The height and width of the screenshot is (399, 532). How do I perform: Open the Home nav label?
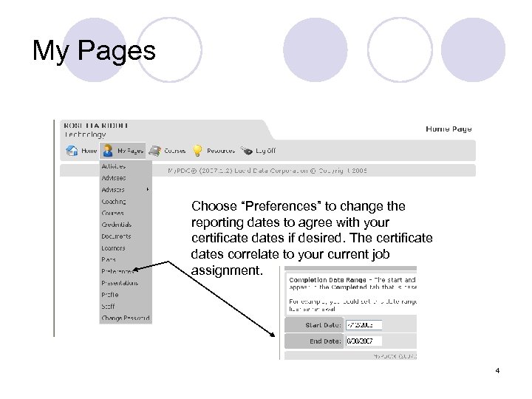point(89,151)
